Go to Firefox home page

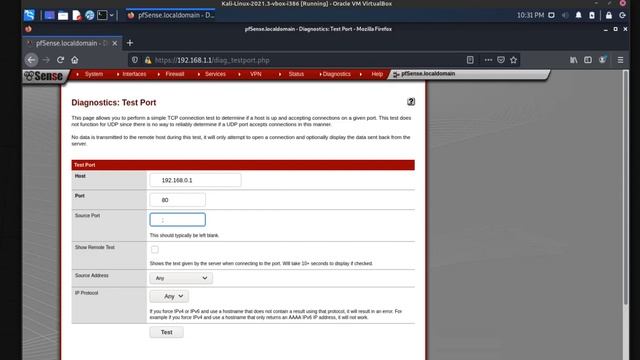tap(75, 60)
